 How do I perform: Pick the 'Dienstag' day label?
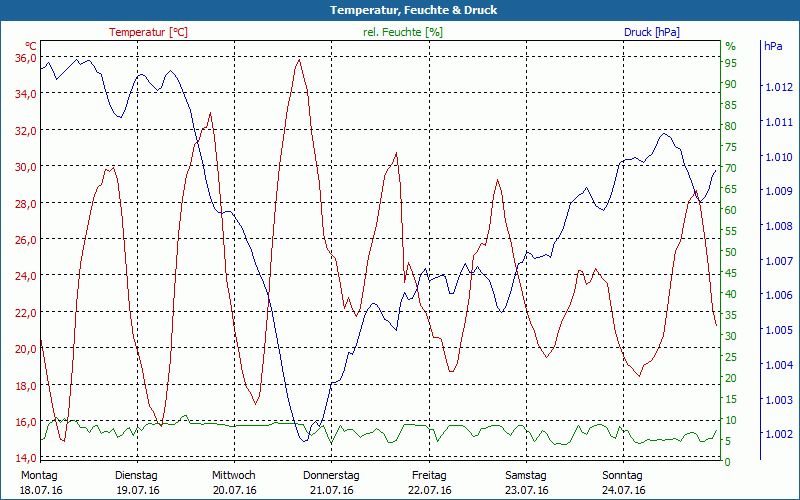coord(137,475)
